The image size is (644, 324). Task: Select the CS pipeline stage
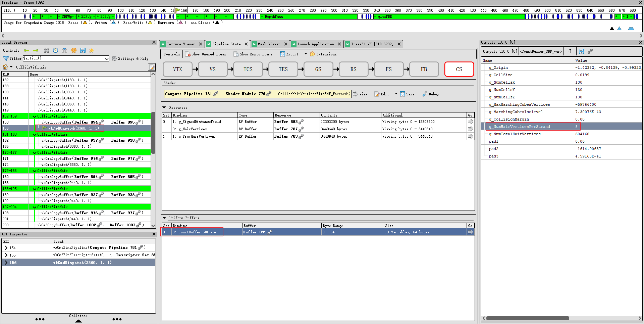tap(459, 69)
